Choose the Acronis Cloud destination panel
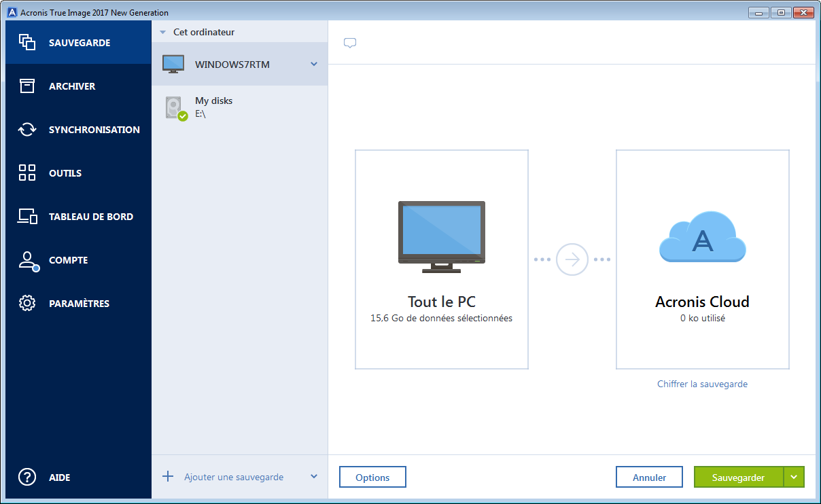 click(x=702, y=259)
